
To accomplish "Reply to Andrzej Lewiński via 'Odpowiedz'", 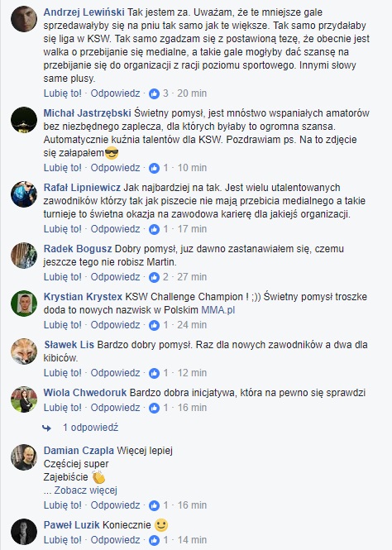I will 115,93.
